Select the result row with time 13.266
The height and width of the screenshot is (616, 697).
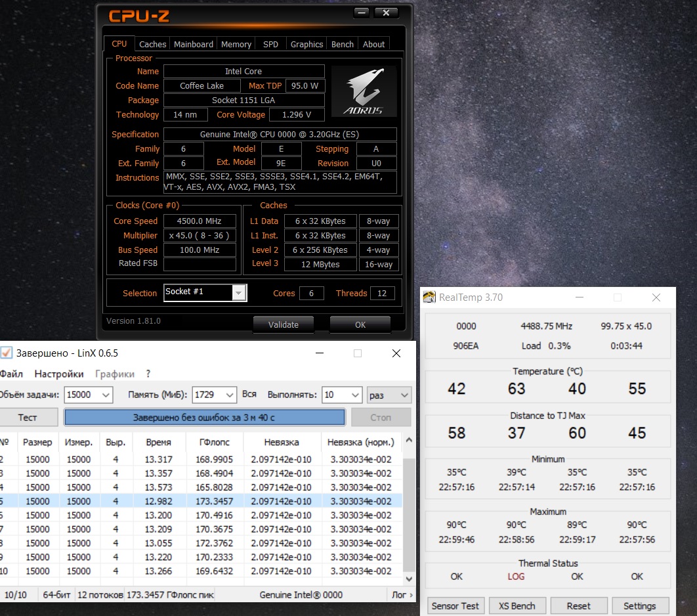pos(201,571)
